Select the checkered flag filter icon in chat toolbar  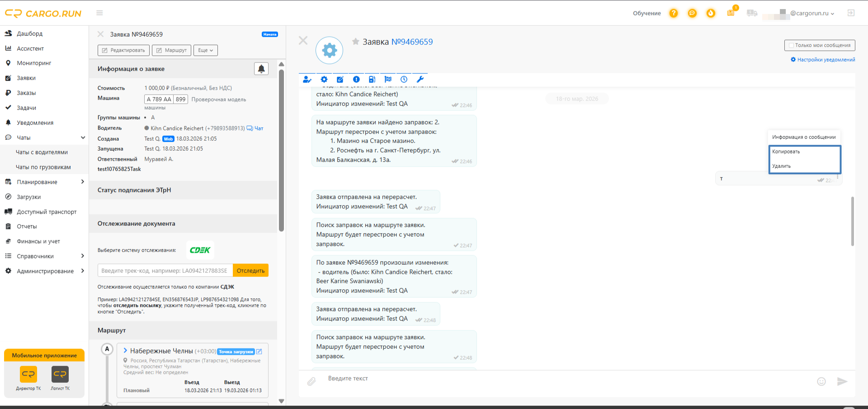(388, 80)
